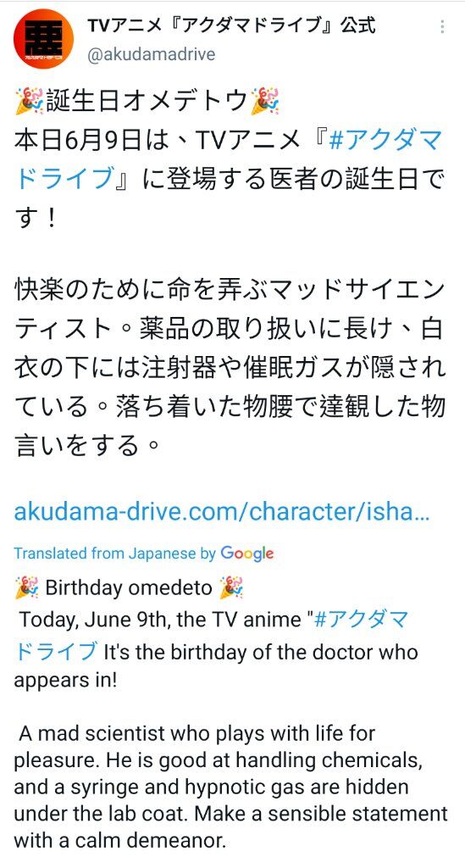Click the party popper emoji after 誕生日オメデトウ
Viewport: 465px width, 868px height.
265,101
